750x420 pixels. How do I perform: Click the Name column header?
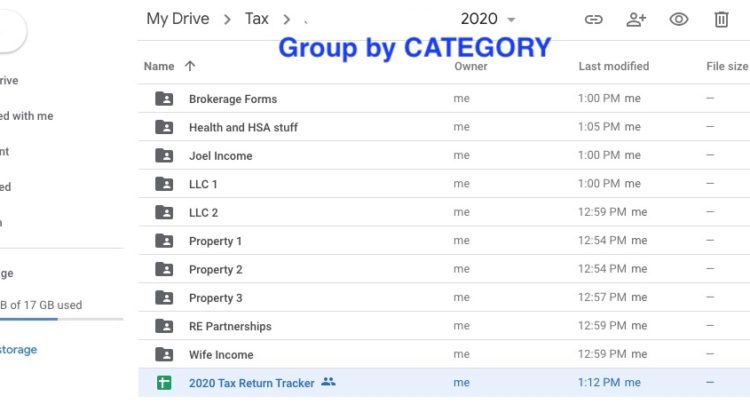159,66
